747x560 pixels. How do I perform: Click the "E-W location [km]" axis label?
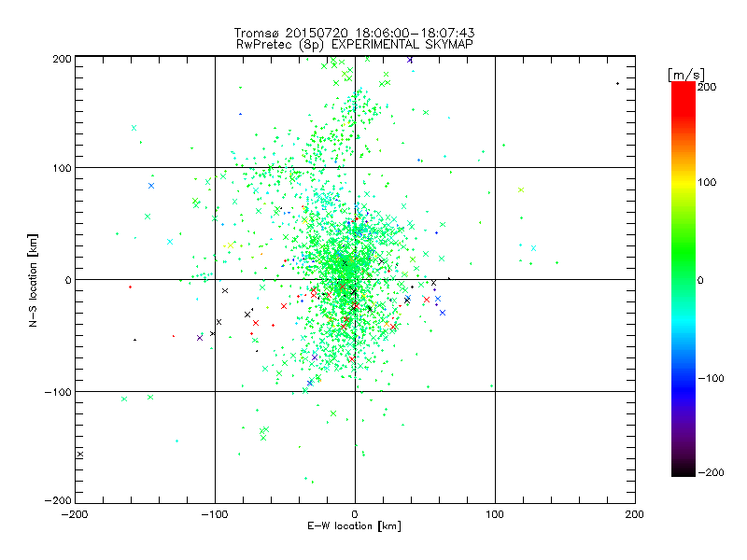(354, 526)
